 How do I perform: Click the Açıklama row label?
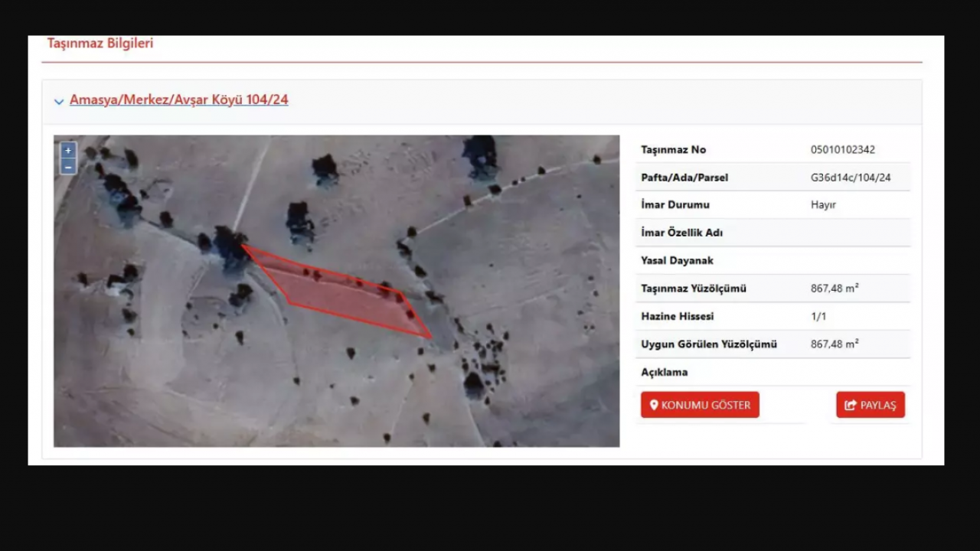(x=664, y=372)
